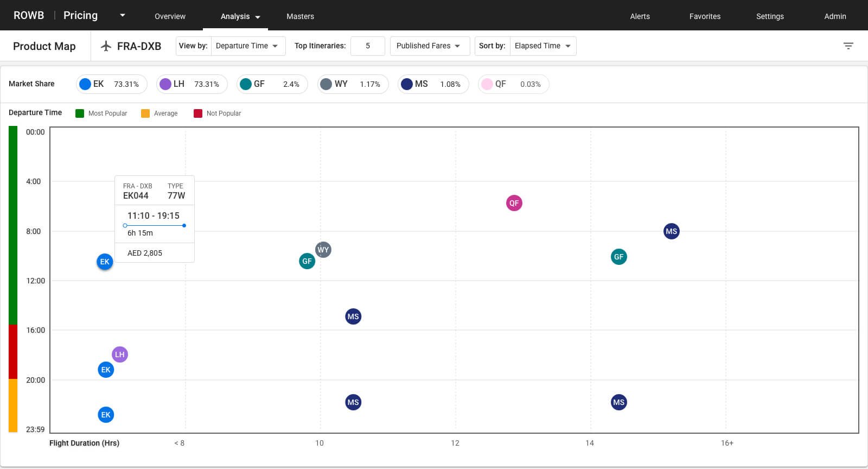Select the GF point past 14 hours
The height and width of the screenshot is (469, 868).
pos(619,257)
